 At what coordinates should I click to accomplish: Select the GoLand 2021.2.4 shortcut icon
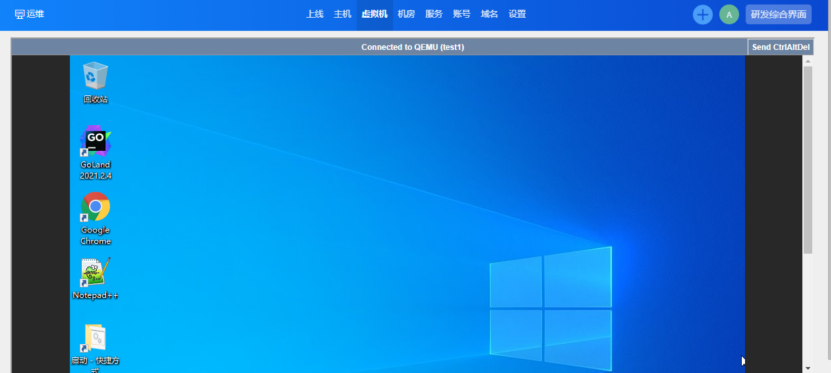click(95, 153)
